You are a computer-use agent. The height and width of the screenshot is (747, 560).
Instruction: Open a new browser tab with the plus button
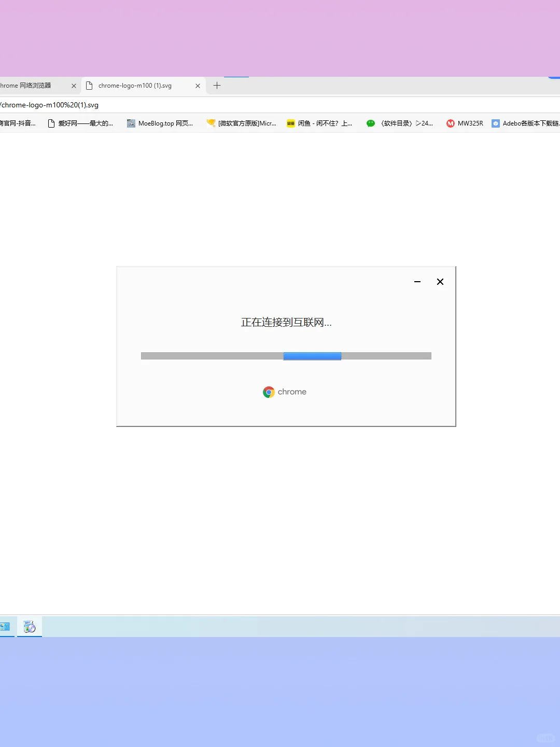(217, 85)
